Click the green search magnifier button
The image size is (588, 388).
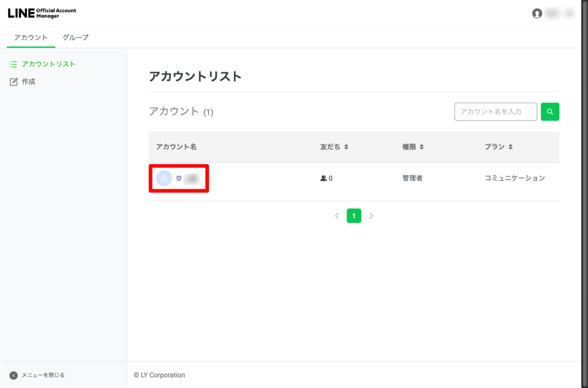[x=550, y=112]
